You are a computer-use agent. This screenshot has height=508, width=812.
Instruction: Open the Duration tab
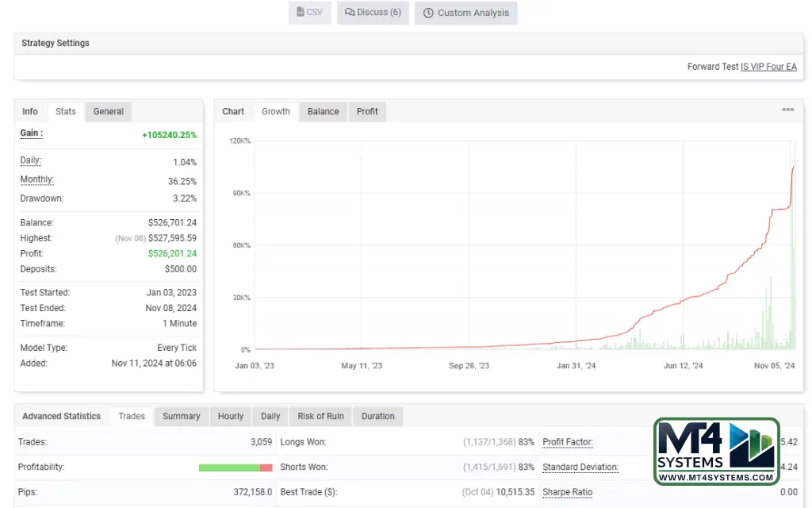pyautogui.click(x=377, y=417)
